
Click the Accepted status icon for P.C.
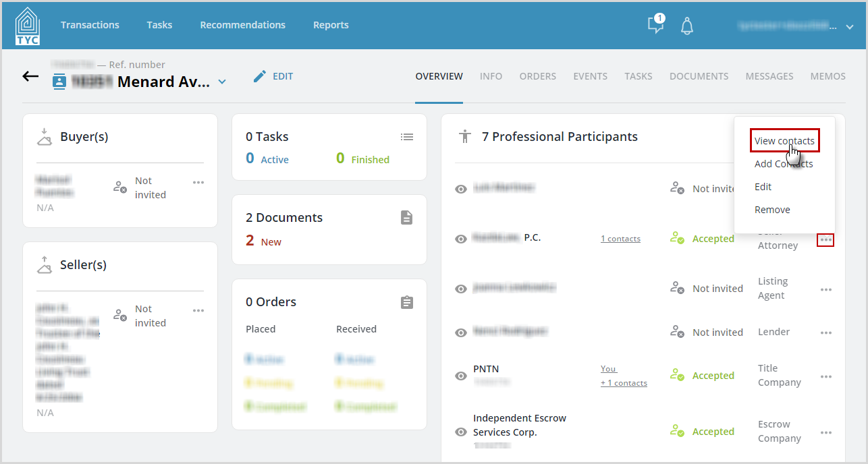tap(677, 238)
